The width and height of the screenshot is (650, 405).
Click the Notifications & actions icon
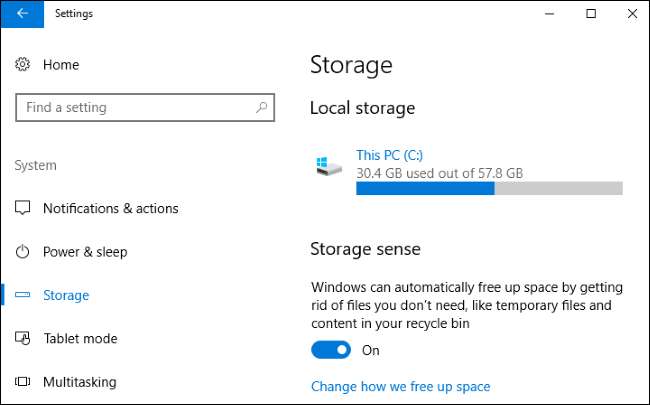click(23, 208)
